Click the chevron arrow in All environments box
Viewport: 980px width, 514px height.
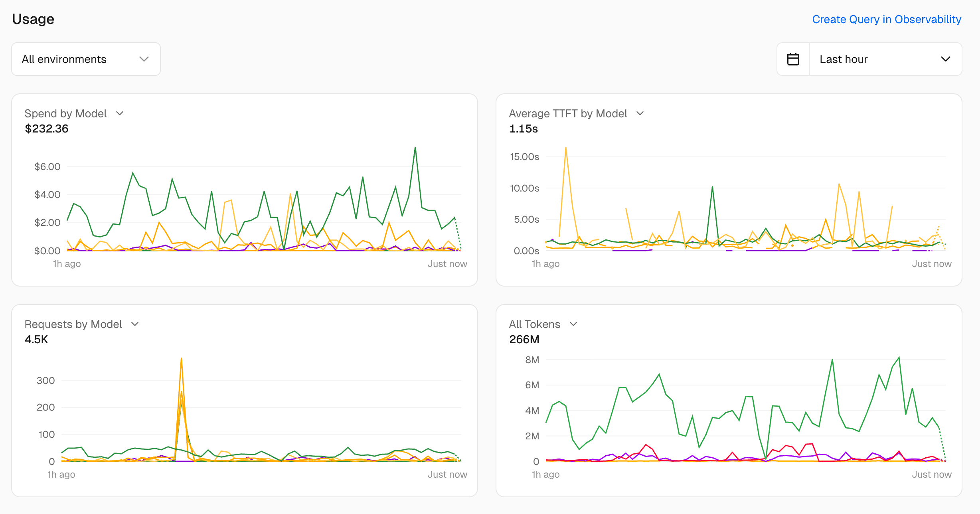pyautogui.click(x=144, y=59)
